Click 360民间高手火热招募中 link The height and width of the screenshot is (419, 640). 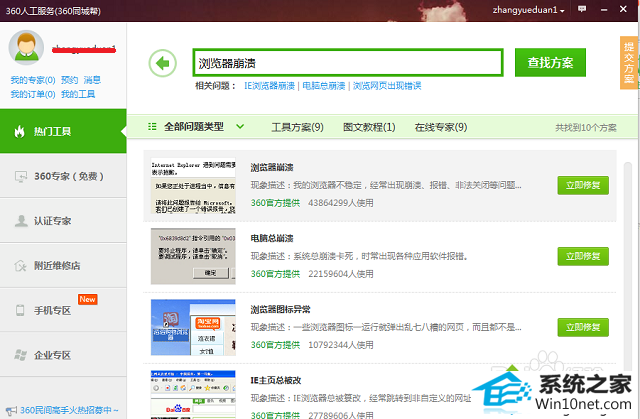pos(69,410)
